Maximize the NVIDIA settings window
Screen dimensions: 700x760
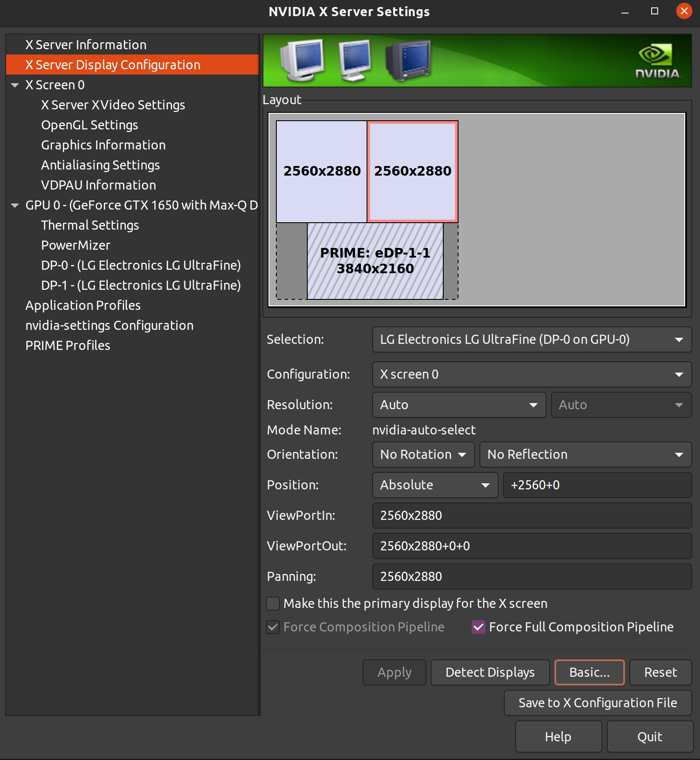(x=655, y=11)
